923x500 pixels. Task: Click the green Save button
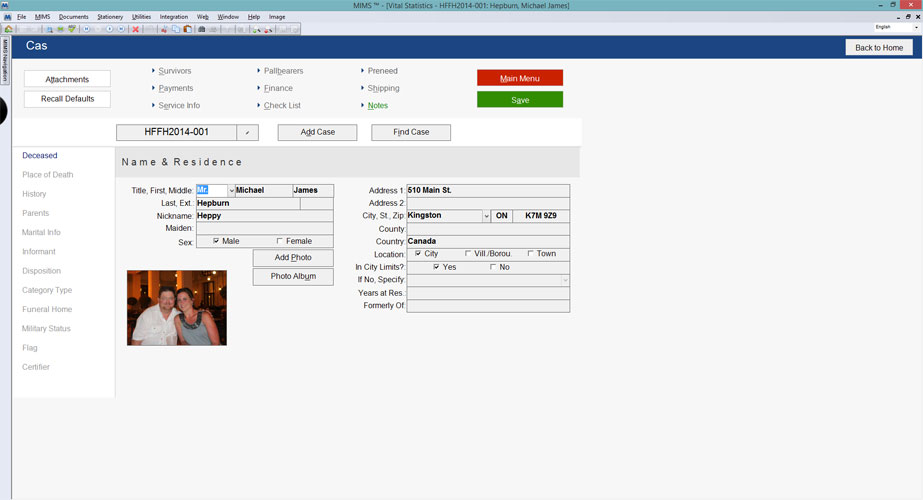coord(520,100)
